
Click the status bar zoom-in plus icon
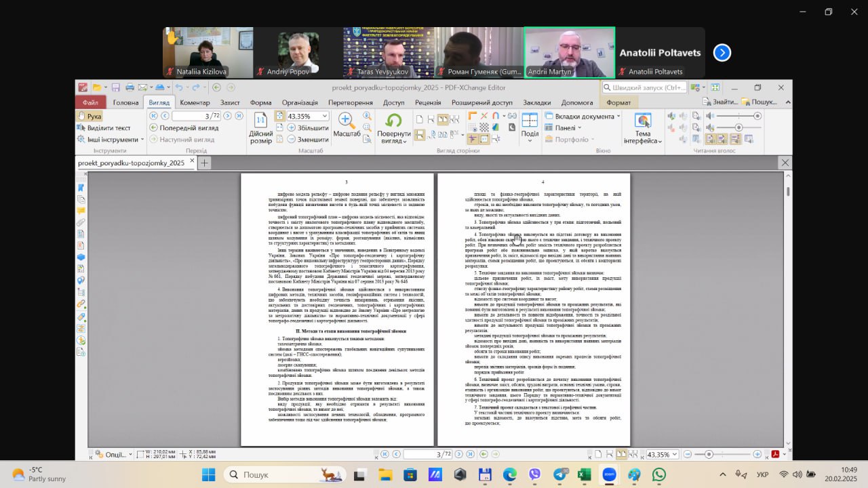point(757,454)
